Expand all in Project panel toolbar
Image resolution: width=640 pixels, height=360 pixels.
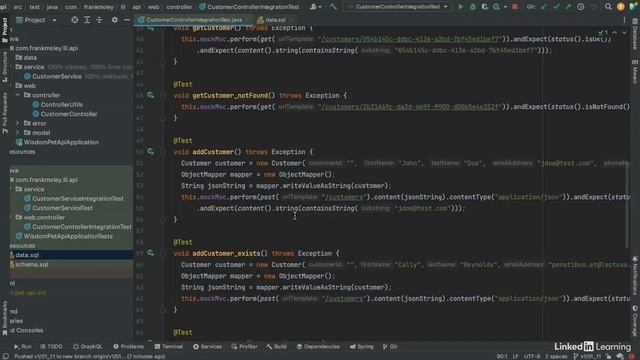87,20
